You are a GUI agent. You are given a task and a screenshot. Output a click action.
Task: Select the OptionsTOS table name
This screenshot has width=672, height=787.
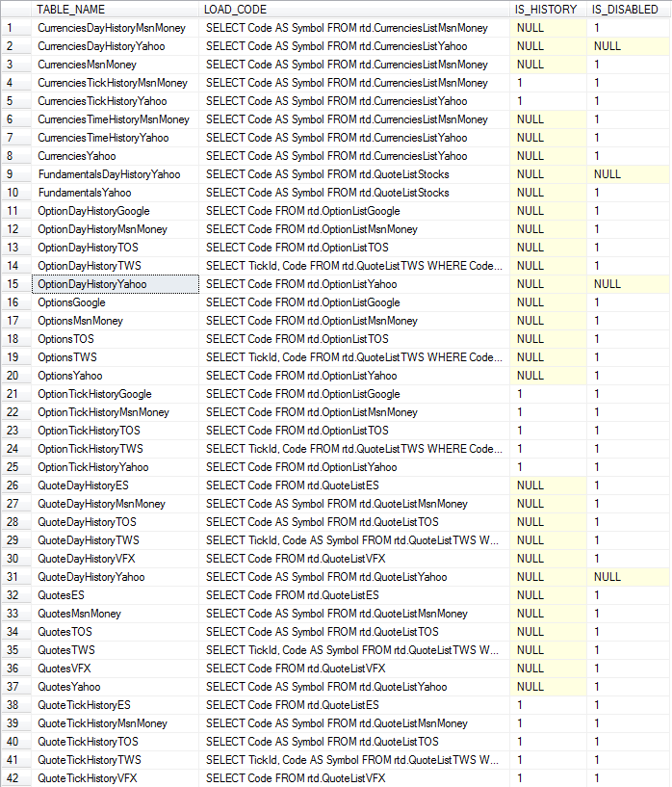(116, 339)
